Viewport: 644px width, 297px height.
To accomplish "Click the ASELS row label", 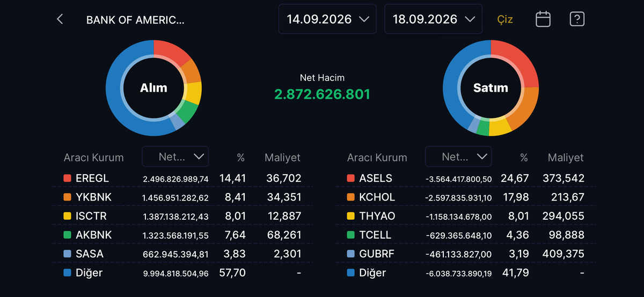I will 376,178.
